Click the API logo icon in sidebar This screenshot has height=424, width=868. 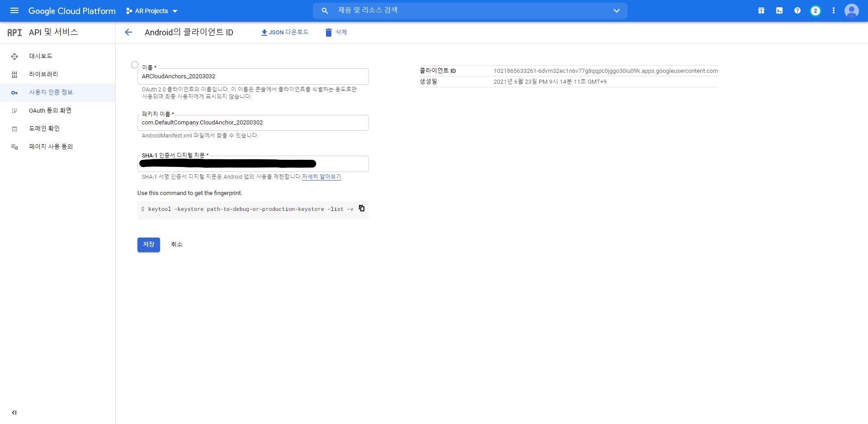14,33
